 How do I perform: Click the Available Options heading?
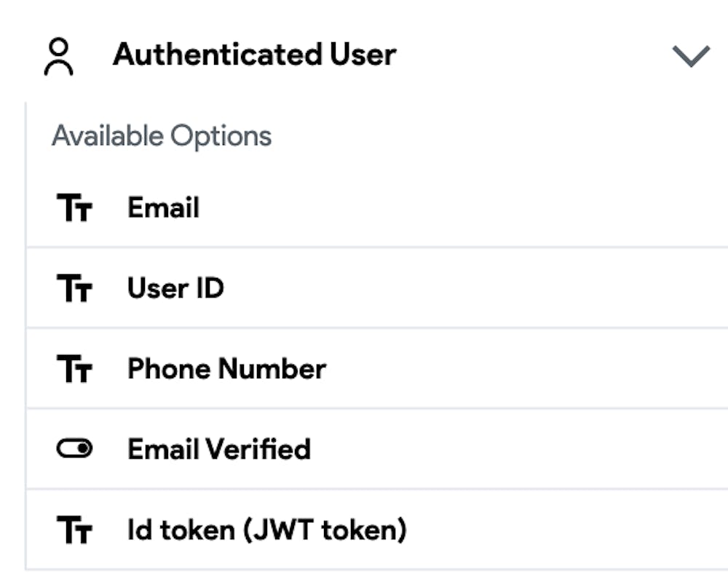[x=162, y=136]
